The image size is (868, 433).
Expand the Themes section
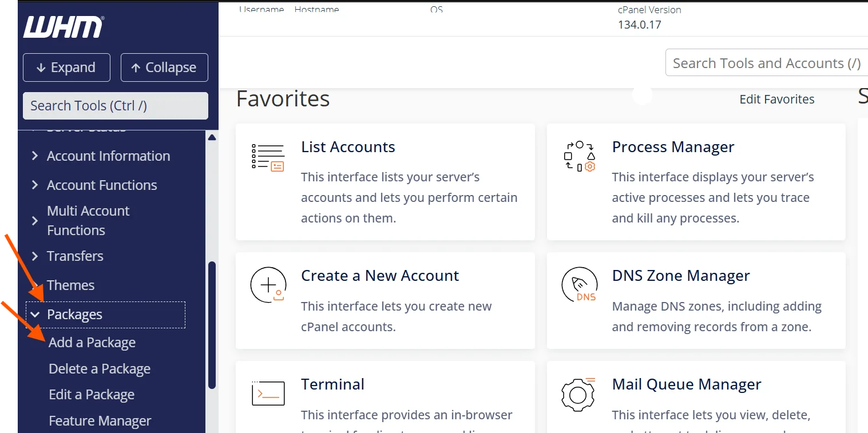click(x=70, y=285)
